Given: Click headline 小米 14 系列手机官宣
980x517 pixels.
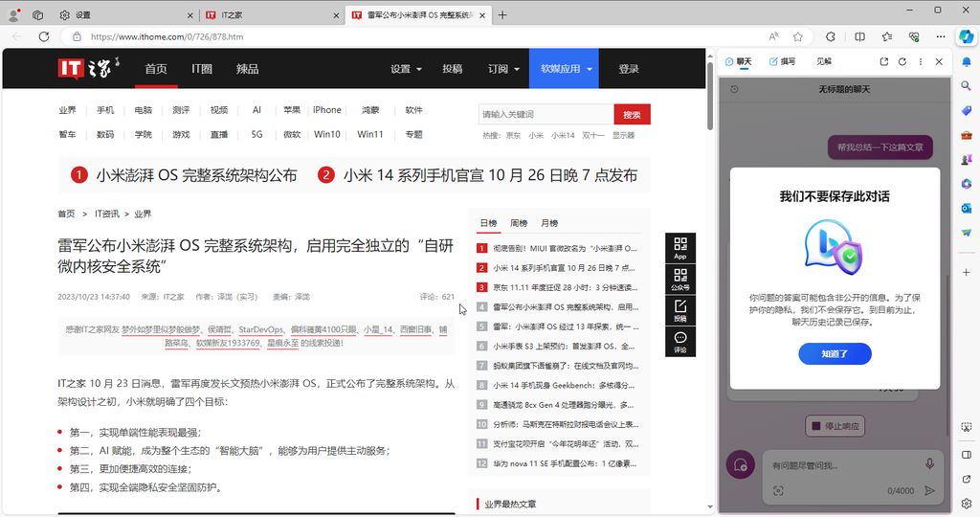Looking at the screenshot, I should [x=491, y=175].
